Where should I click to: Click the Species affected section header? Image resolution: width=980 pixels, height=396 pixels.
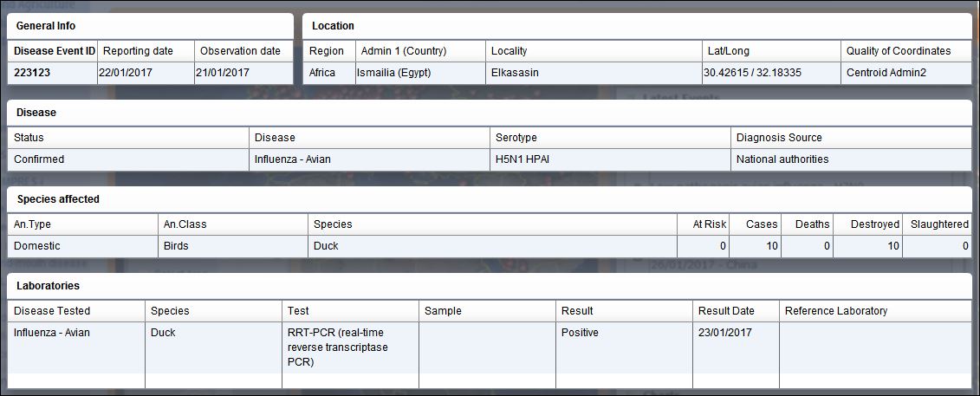[x=58, y=200]
